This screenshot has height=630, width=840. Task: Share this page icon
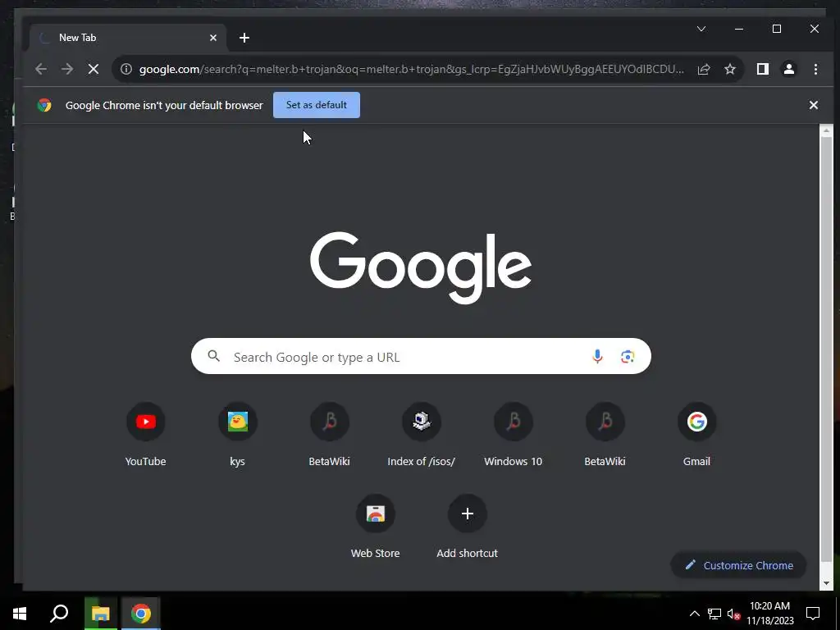pos(704,69)
